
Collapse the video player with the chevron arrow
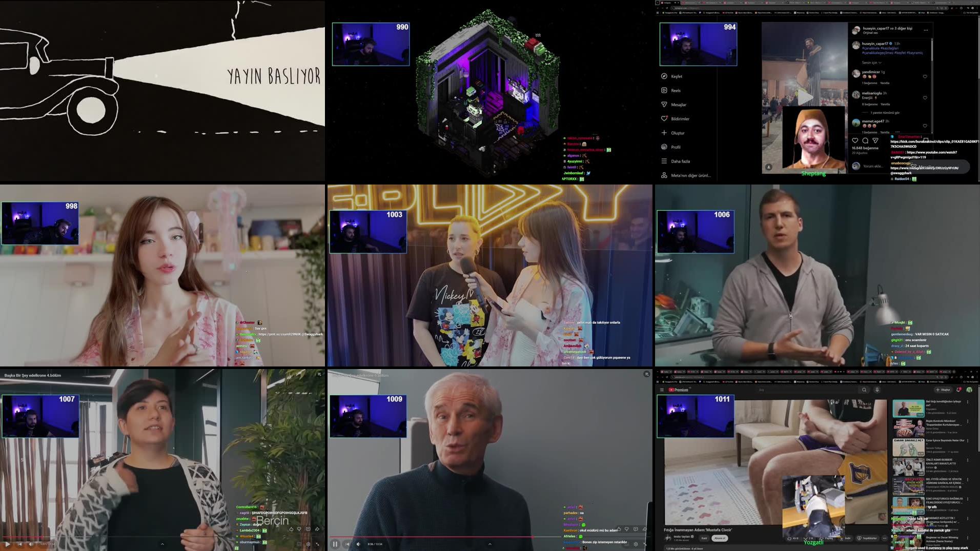[x=489, y=544]
